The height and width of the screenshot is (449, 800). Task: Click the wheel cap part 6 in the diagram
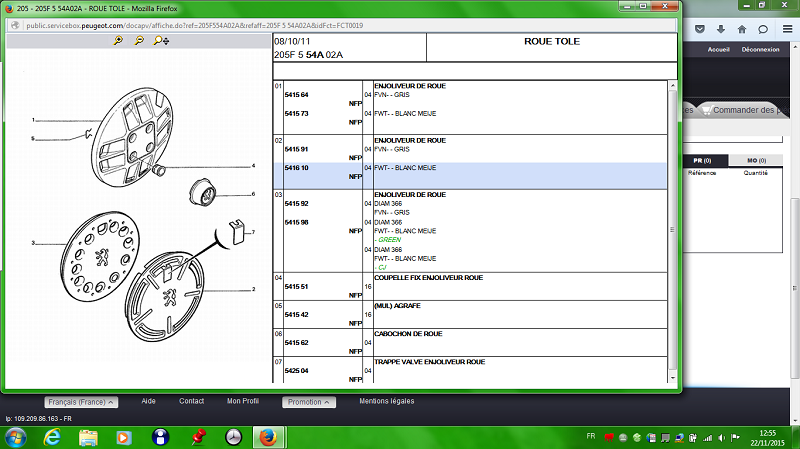203,192
